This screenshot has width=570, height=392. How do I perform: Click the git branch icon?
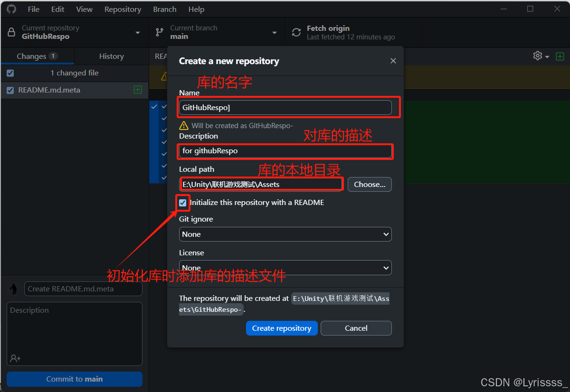pos(160,32)
